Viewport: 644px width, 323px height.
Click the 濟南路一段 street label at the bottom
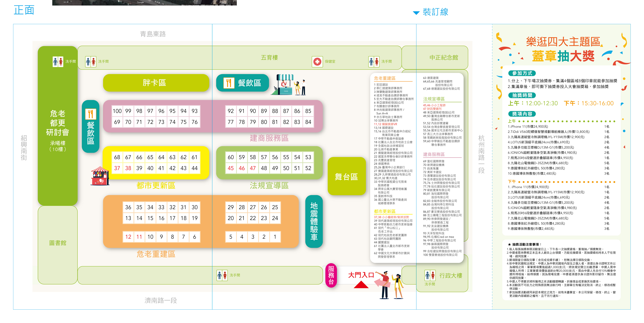click(x=161, y=301)
